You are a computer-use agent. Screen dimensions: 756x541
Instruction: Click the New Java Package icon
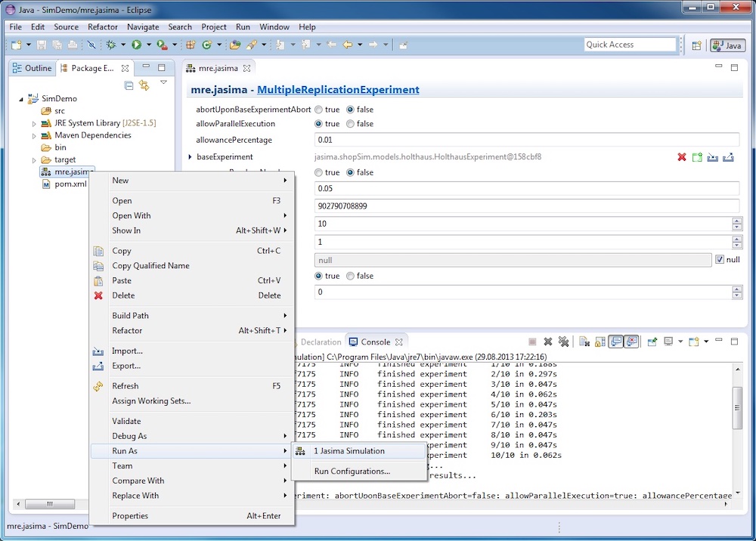point(191,45)
